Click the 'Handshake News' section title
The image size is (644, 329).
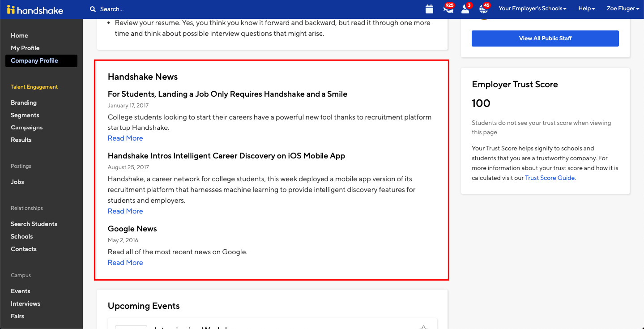143,77
